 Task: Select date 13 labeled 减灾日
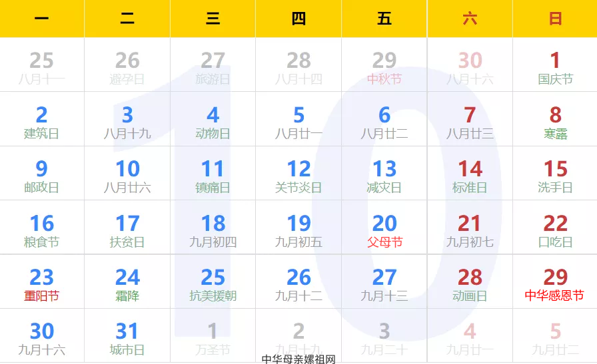(x=384, y=174)
